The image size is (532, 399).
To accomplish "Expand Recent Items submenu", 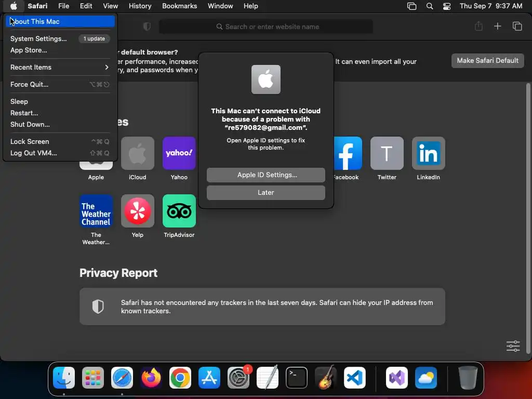I will click(60, 67).
